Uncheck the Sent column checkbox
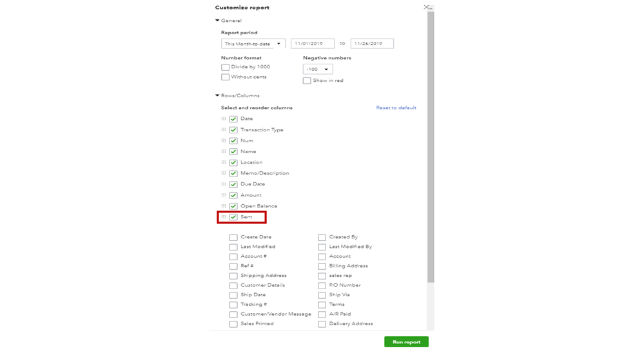 (233, 217)
